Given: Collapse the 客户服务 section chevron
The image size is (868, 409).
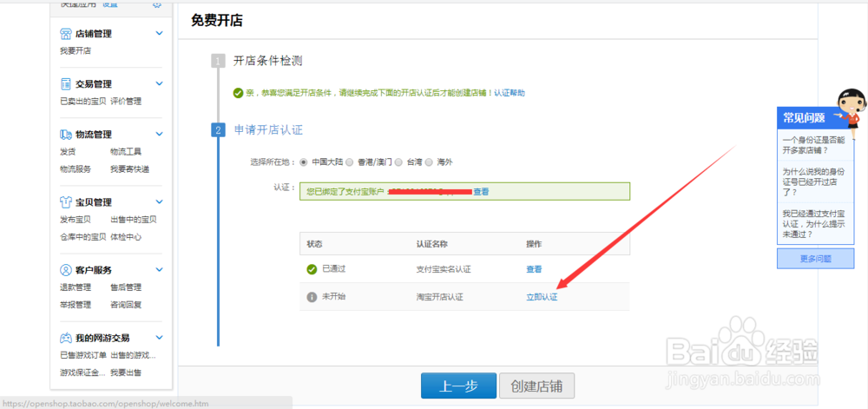Looking at the screenshot, I should tap(160, 269).
